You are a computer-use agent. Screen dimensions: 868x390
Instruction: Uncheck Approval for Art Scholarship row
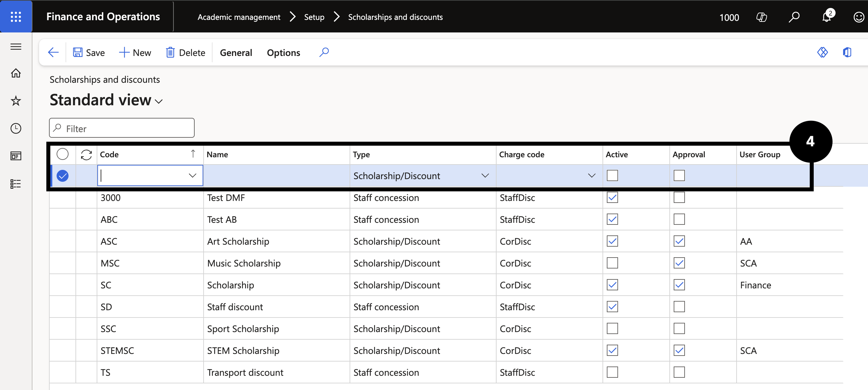coord(679,241)
